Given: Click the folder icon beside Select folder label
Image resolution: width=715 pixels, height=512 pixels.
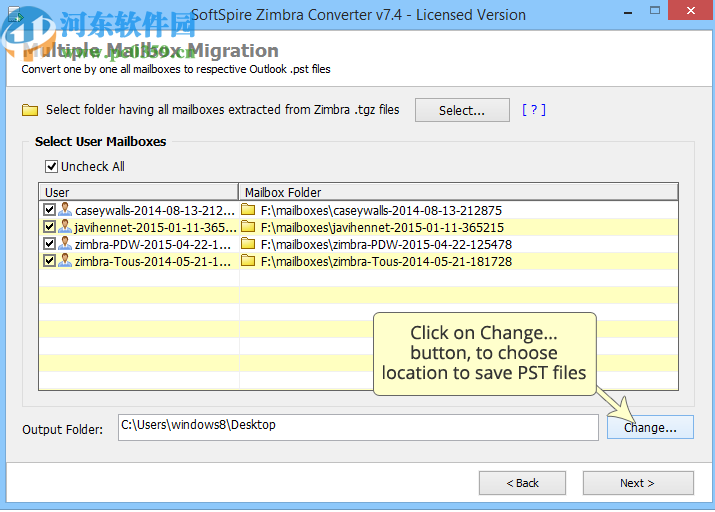Looking at the screenshot, I should (x=30, y=110).
